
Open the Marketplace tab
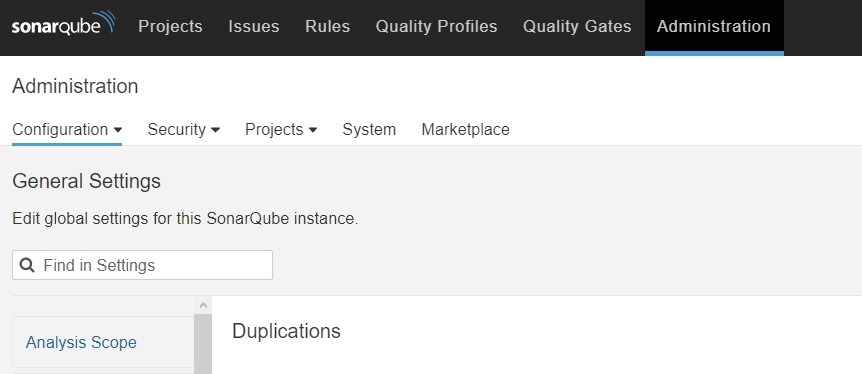click(466, 129)
